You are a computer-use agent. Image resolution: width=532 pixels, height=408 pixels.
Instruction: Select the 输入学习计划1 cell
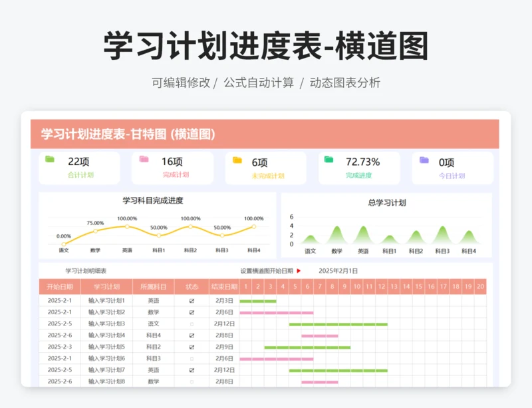click(x=106, y=301)
